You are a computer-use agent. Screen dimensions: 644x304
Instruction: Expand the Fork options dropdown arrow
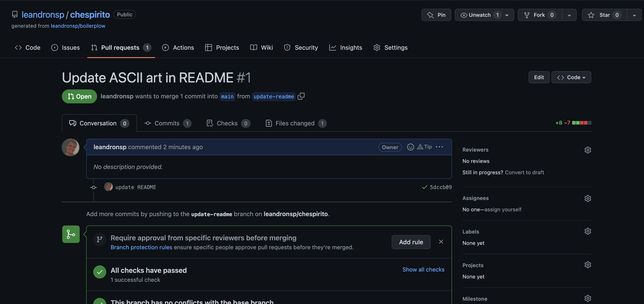(569, 15)
